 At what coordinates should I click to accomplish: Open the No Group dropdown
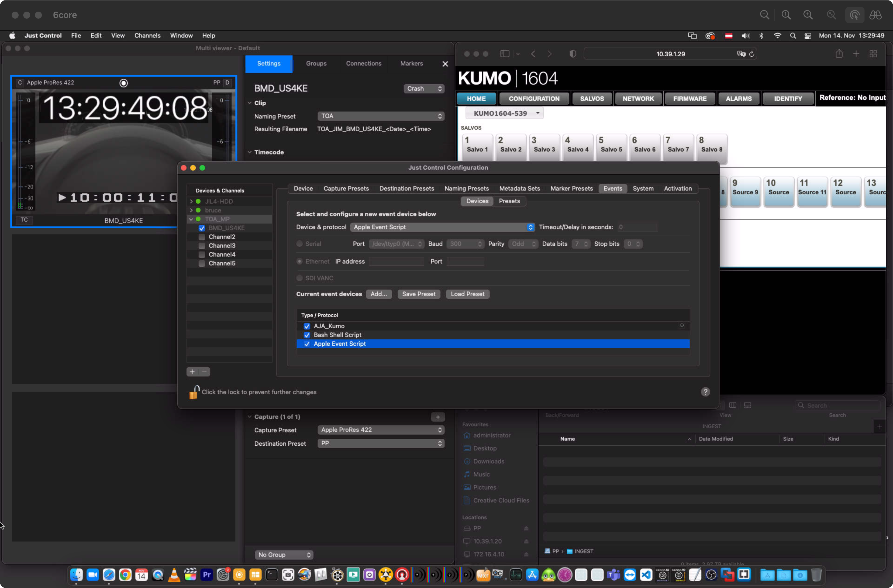(284, 555)
